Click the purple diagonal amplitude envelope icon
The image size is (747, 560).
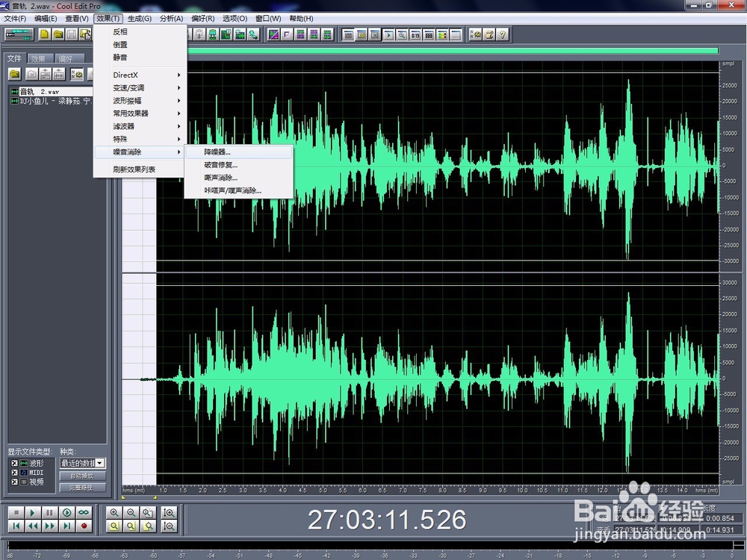click(273, 34)
